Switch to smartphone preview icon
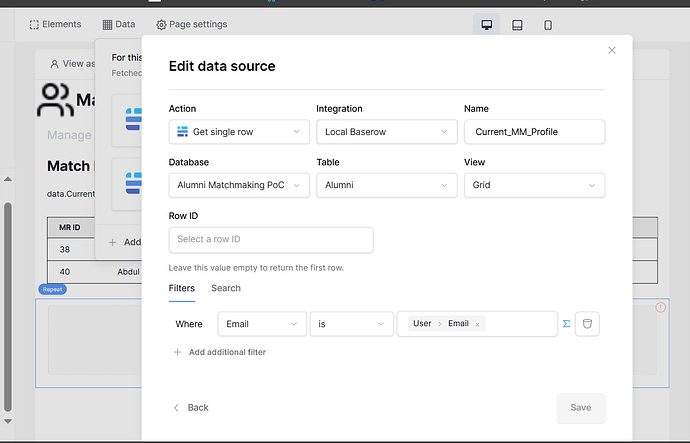Screen dimensions: 690x443 click(x=548, y=25)
